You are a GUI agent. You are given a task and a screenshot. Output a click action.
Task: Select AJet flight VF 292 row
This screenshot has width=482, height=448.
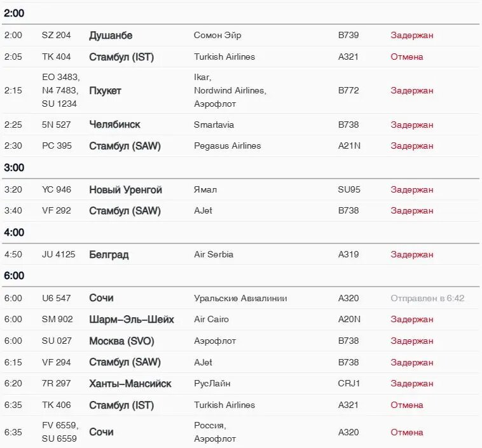coord(241,211)
